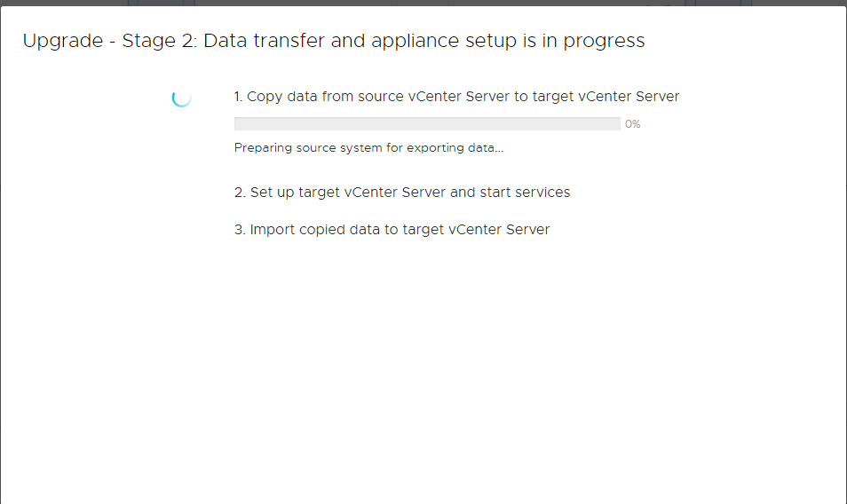Click number '3.' before Import step
Image resolution: width=847 pixels, height=504 pixels.
click(x=240, y=230)
